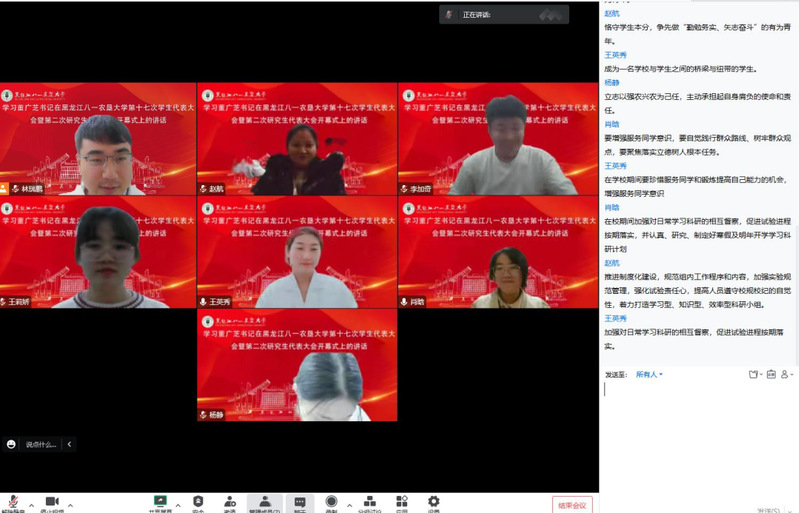Toggle the camera video button off
Screen dimensions: 799x513
coord(52,502)
